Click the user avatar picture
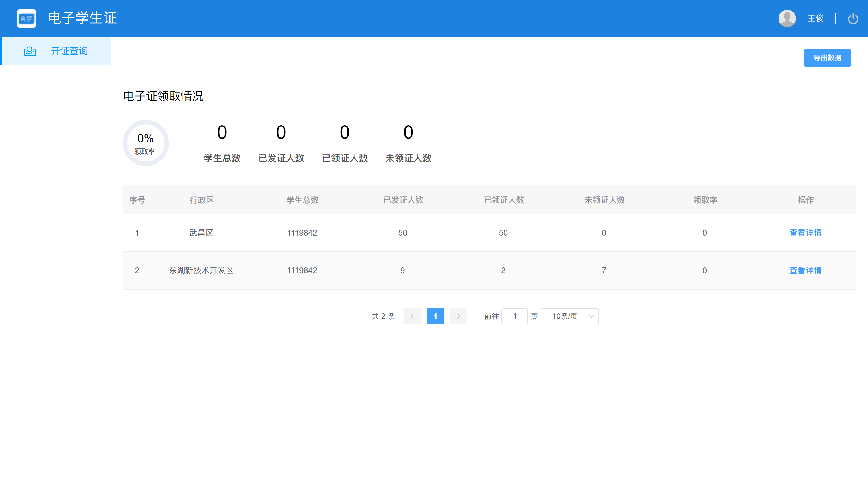 coord(787,19)
